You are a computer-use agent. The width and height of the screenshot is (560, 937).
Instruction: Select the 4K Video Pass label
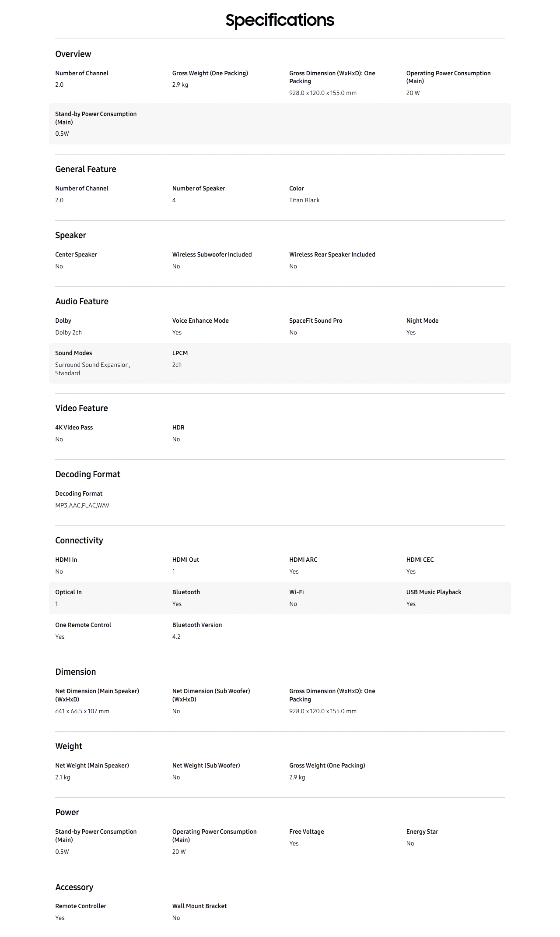pos(74,427)
